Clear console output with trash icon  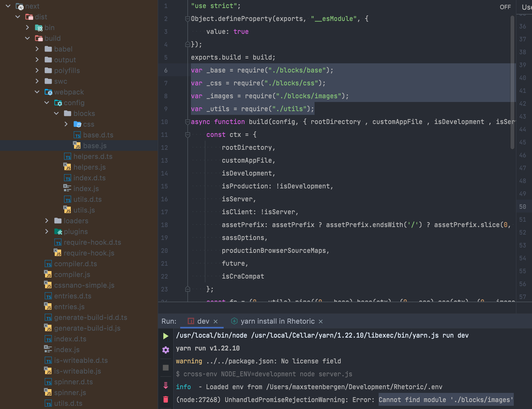[166, 400]
